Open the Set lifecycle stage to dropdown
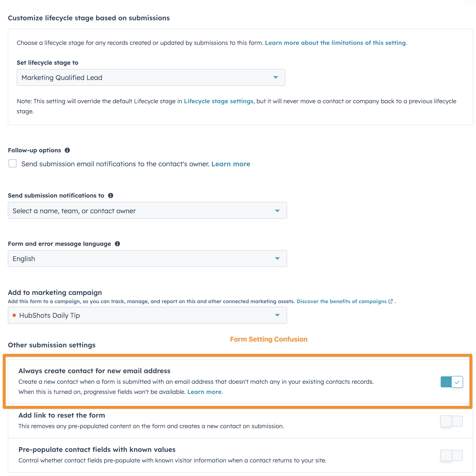 click(x=151, y=77)
